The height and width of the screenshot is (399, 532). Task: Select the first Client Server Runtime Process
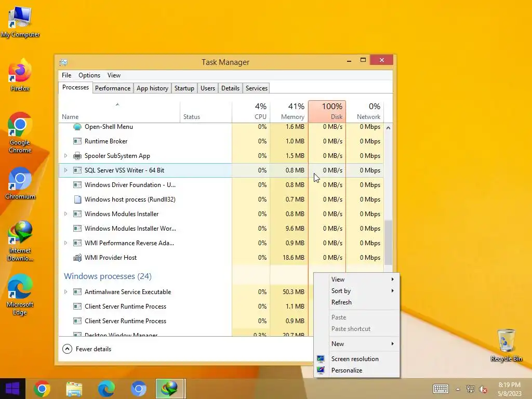[185, 307]
